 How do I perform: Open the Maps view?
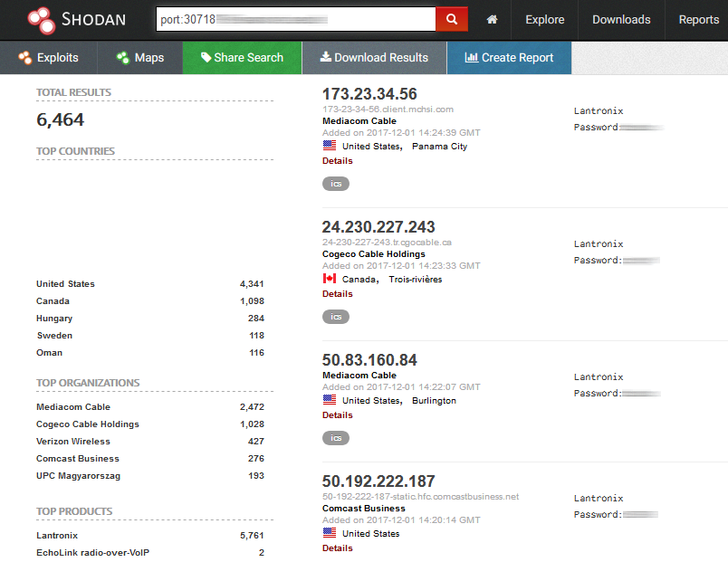click(140, 58)
